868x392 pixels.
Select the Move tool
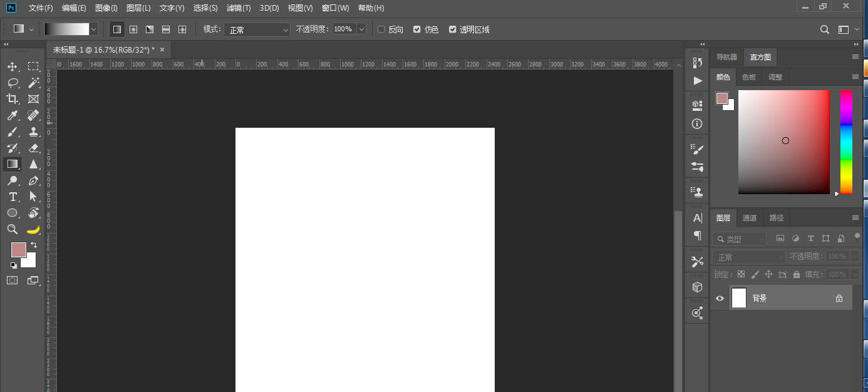(13, 66)
